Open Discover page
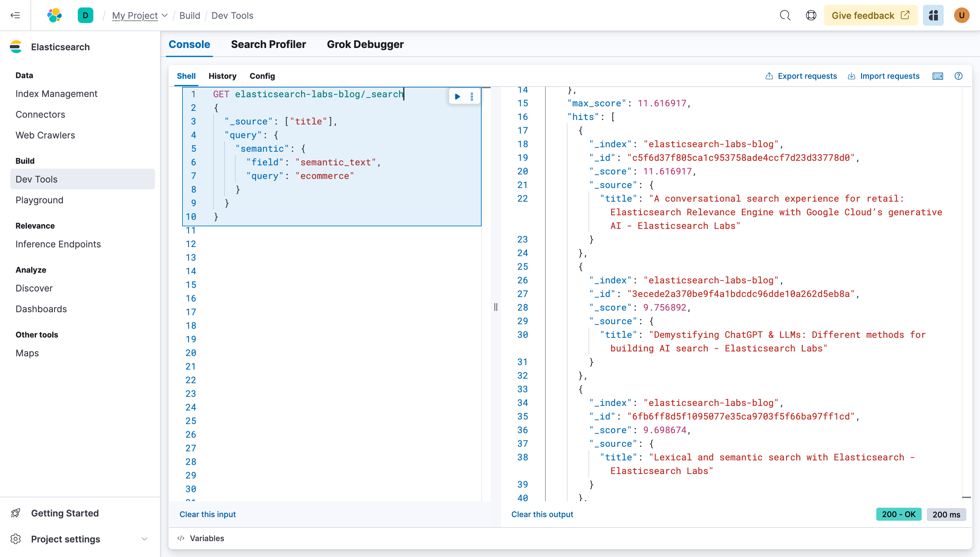The image size is (980, 557). tap(34, 288)
